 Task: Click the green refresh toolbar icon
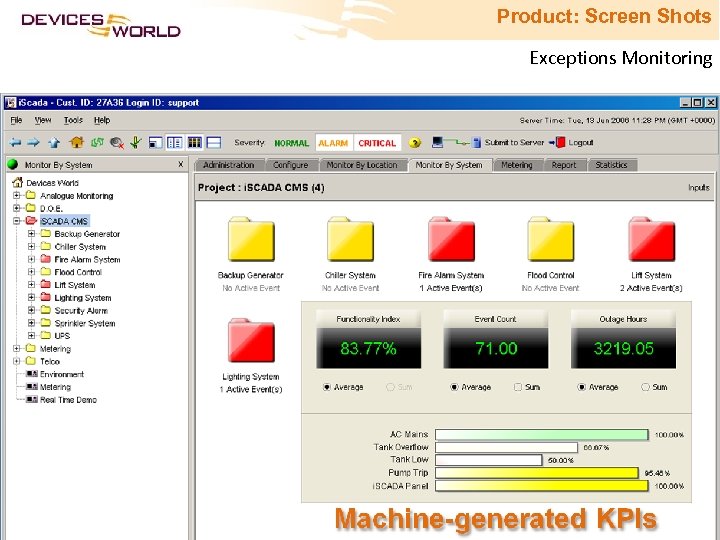point(97,143)
